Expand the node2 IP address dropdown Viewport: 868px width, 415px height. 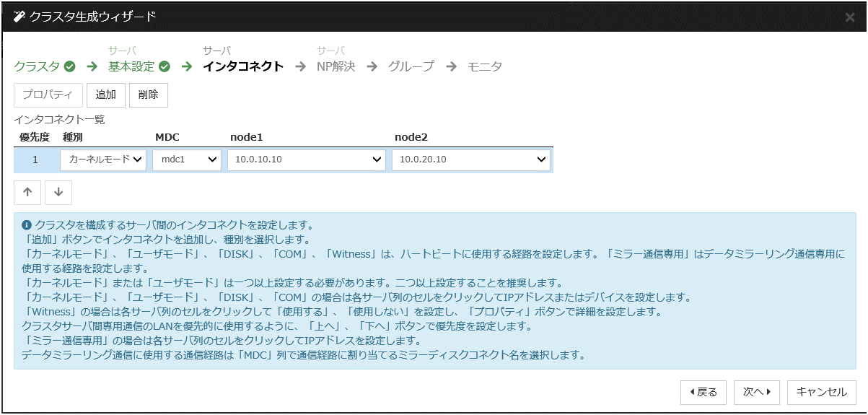[470, 160]
